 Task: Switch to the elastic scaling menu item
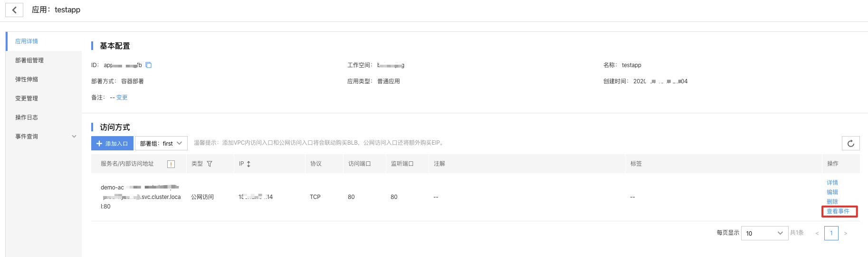point(27,79)
